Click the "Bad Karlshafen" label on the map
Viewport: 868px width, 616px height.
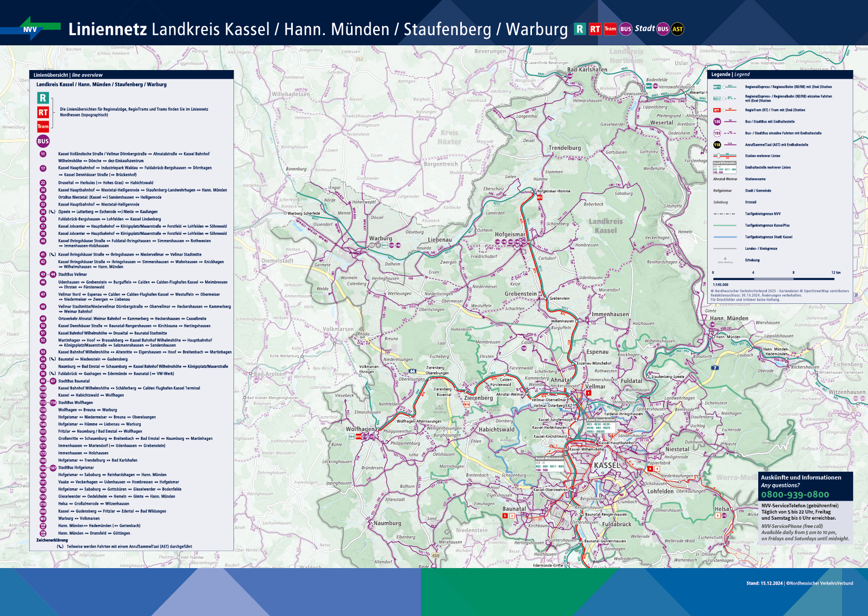pyautogui.click(x=587, y=70)
